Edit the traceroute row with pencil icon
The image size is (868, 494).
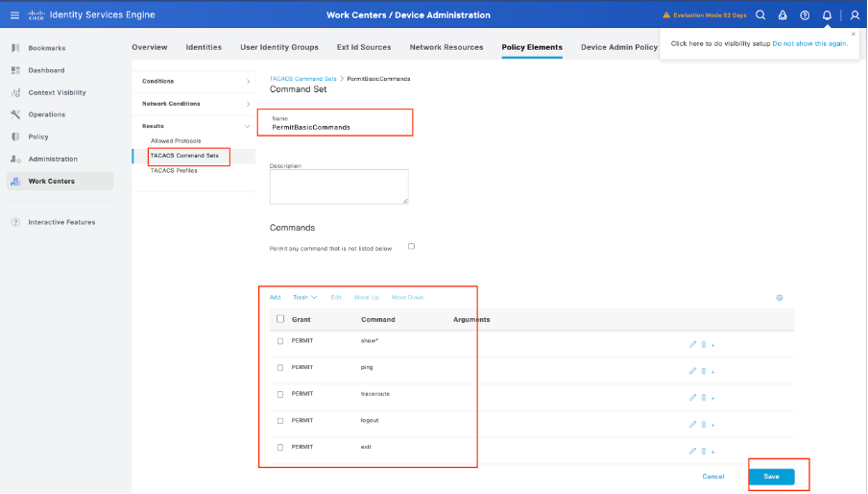(692, 398)
